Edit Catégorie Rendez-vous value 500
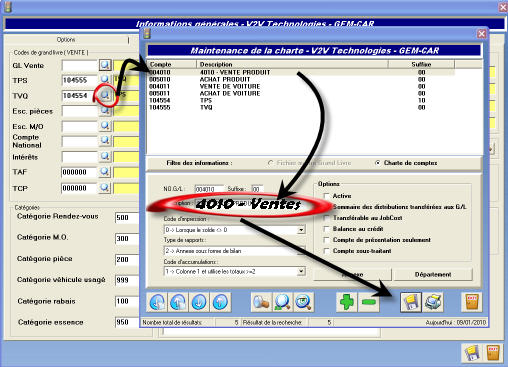 tap(127, 218)
